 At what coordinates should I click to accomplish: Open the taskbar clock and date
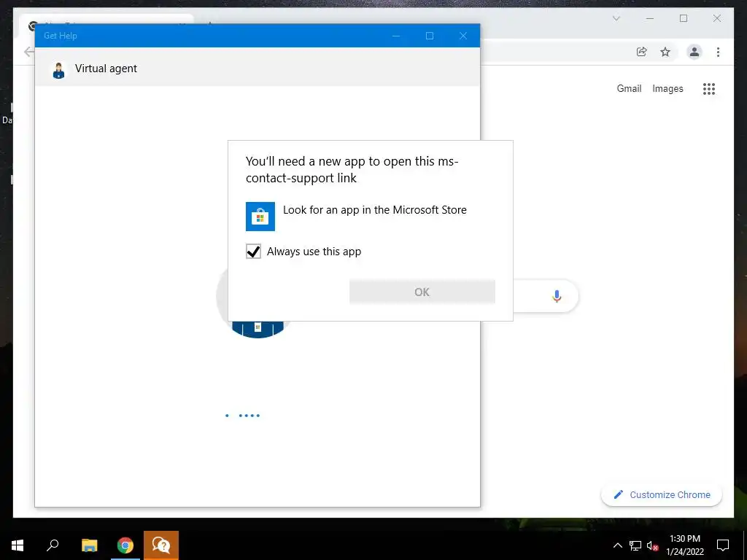pyautogui.click(x=685, y=545)
